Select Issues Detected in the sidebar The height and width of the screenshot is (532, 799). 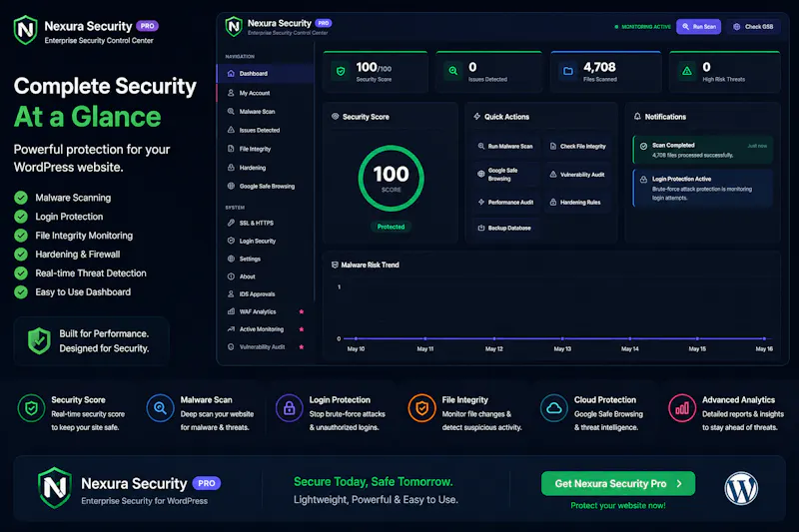pyautogui.click(x=265, y=130)
